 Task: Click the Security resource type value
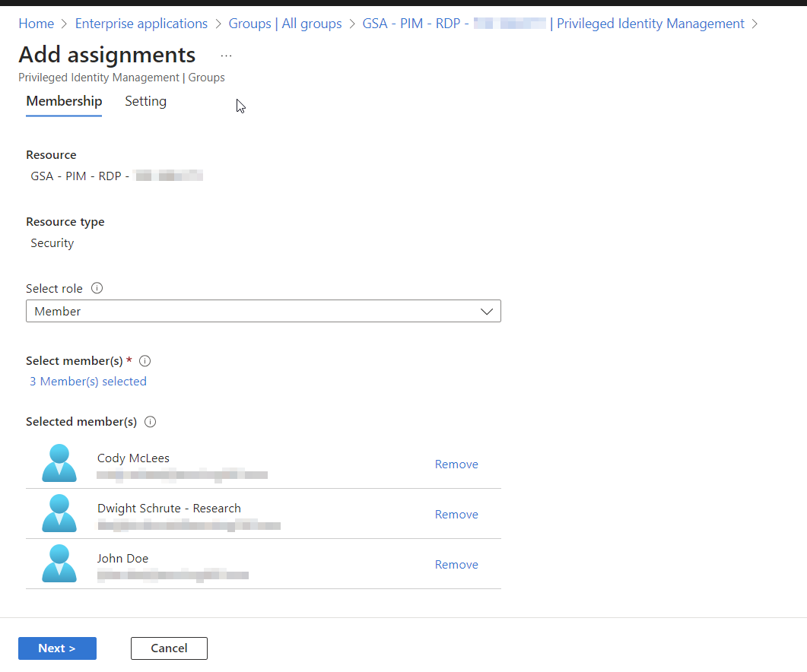pyautogui.click(x=52, y=242)
